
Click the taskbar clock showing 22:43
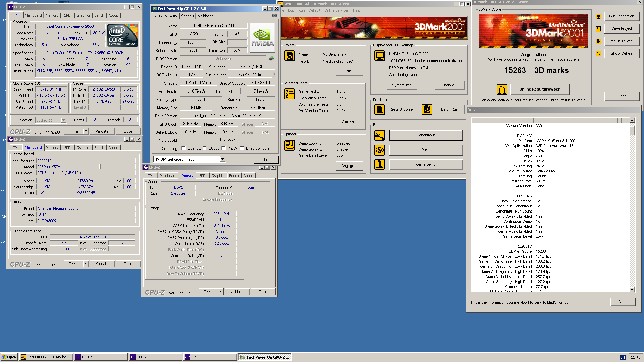[635, 357]
